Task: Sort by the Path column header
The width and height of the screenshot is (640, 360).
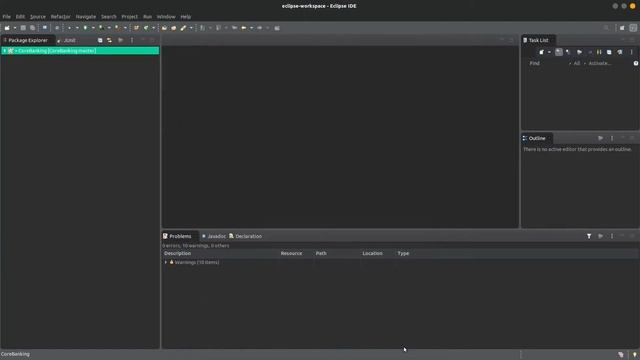Action: point(321,253)
